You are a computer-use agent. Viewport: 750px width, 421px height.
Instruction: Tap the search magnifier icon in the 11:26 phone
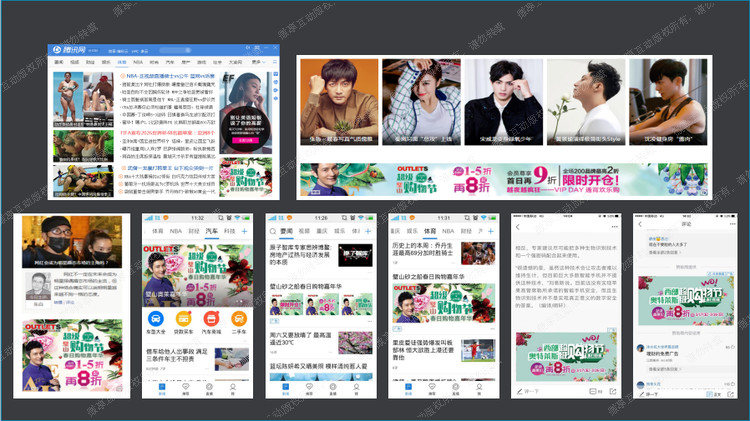pyautogui.click(x=273, y=231)
